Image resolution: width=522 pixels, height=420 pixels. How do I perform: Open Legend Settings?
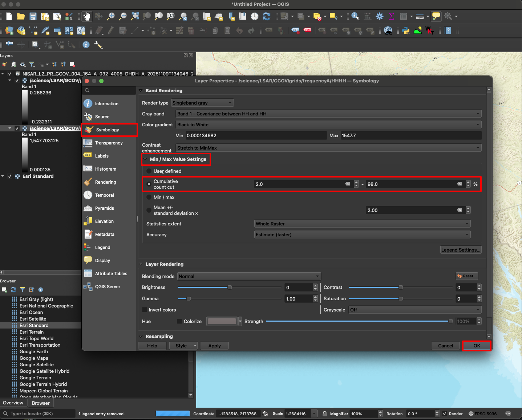click(x=460, y=250)
